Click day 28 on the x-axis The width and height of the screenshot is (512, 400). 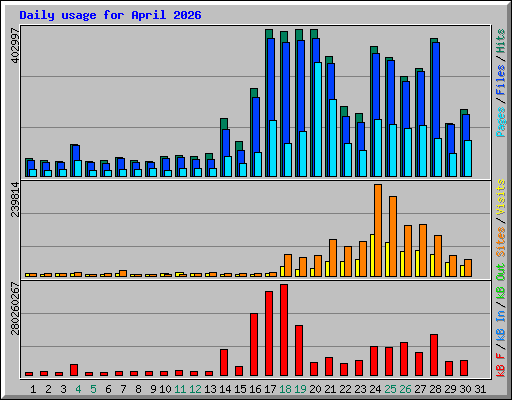click(435, 389)
